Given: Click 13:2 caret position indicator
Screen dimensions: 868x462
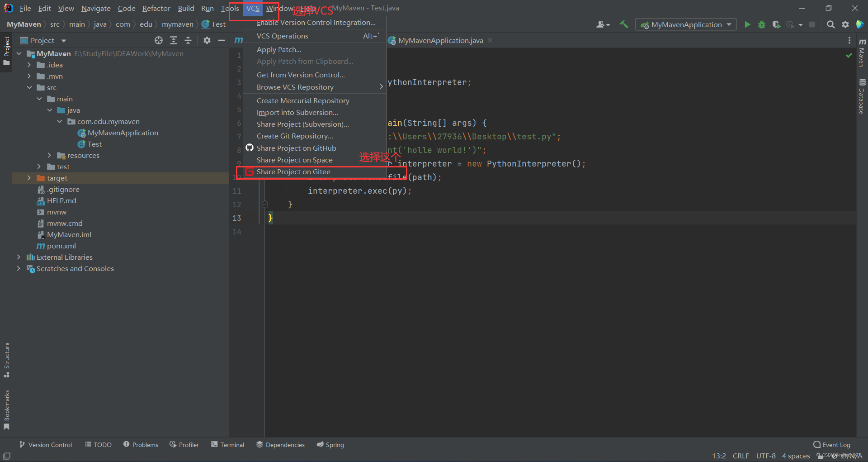Looking at the screenshot, I should coord(719,456).
